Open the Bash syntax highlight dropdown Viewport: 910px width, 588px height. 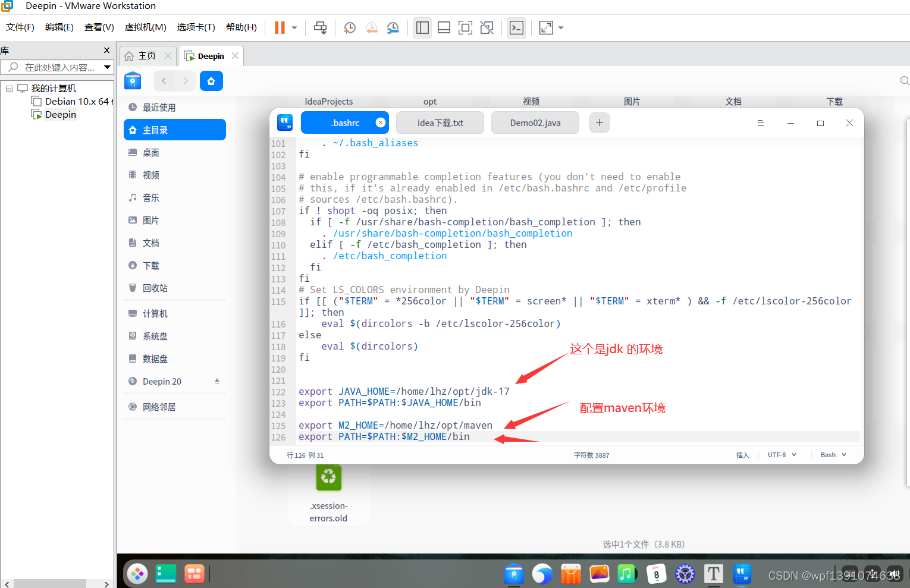[833, 455]
